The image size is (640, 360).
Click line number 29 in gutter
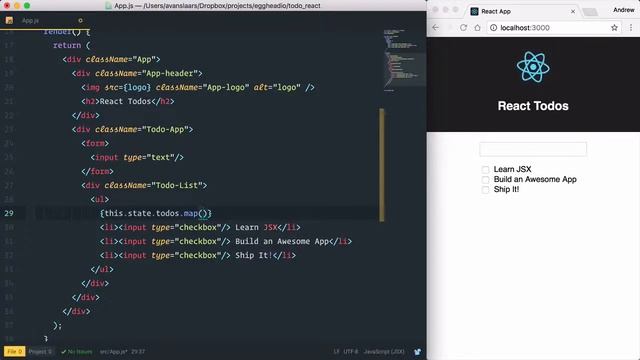(x=9, y=213)
